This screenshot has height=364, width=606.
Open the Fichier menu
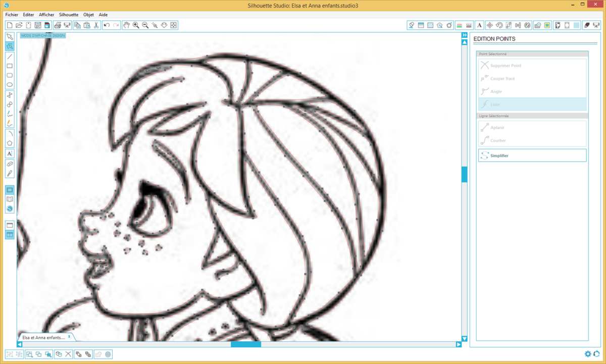pyautogui.click(x=12, y=15)
